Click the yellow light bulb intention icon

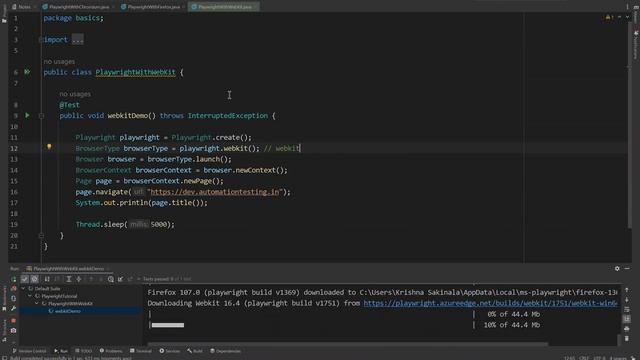49,147
